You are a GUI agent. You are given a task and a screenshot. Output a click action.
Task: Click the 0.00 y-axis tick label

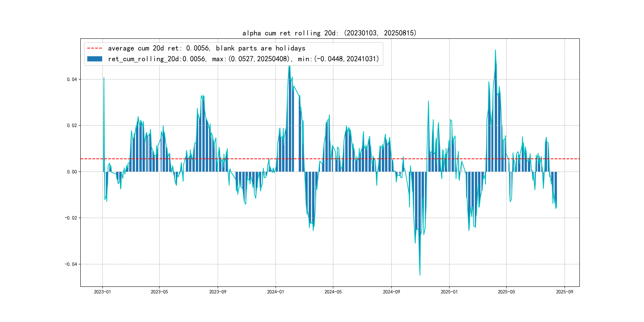tap(72, 172)
